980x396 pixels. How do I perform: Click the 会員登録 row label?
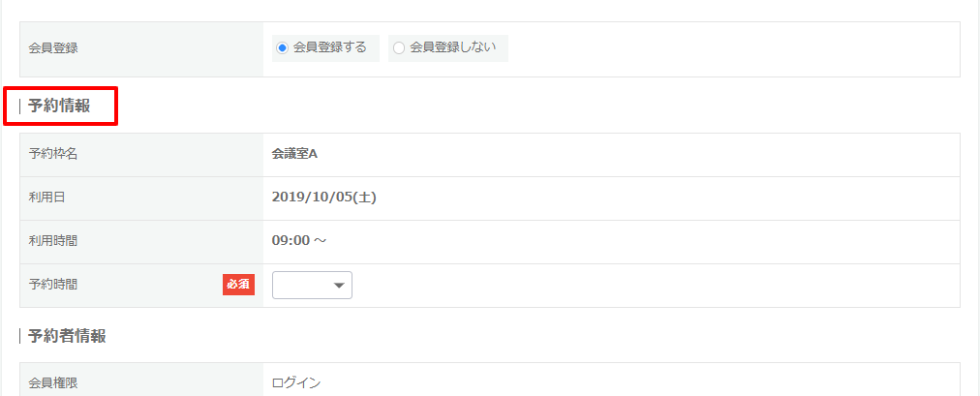(x=53, y=48)
